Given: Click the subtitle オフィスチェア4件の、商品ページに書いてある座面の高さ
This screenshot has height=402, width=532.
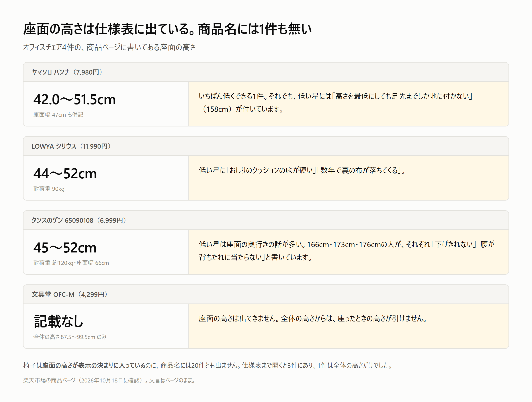Looking at the screenshot, I should tap(110, 47).
